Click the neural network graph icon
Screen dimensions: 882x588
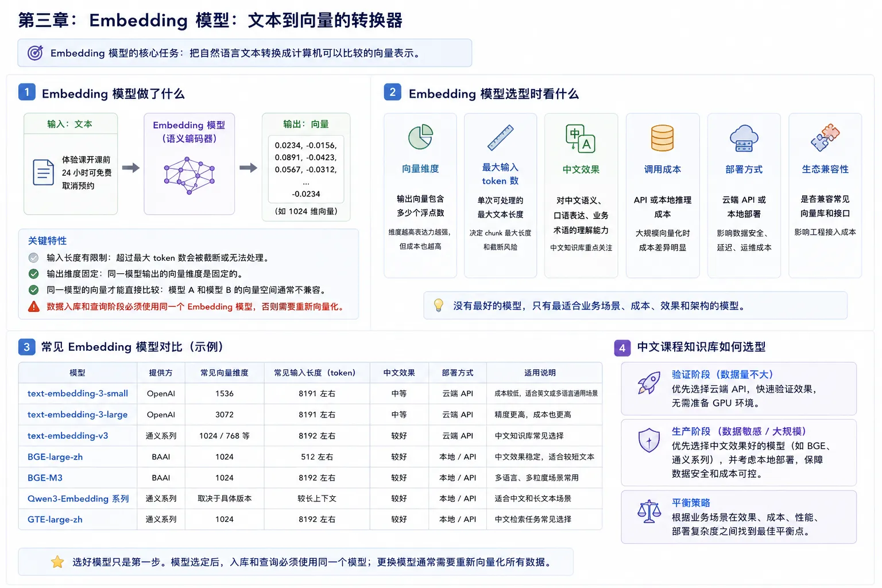tap(189, 176)
